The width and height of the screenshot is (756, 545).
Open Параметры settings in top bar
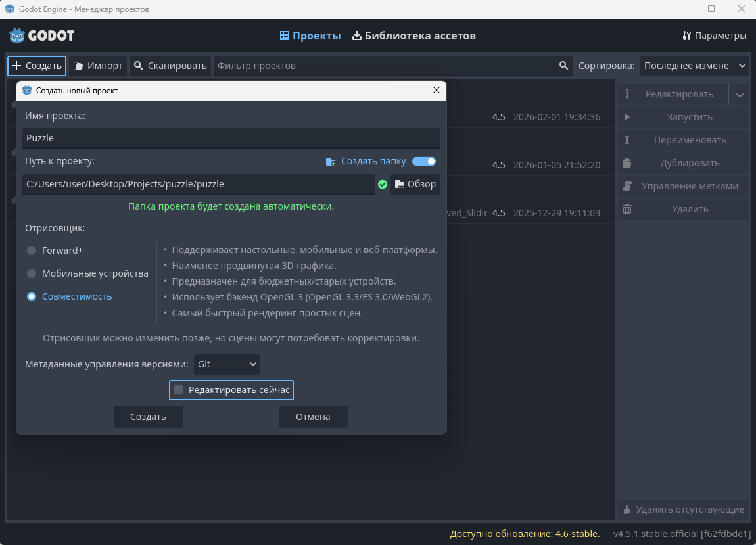tap(714, 36)
